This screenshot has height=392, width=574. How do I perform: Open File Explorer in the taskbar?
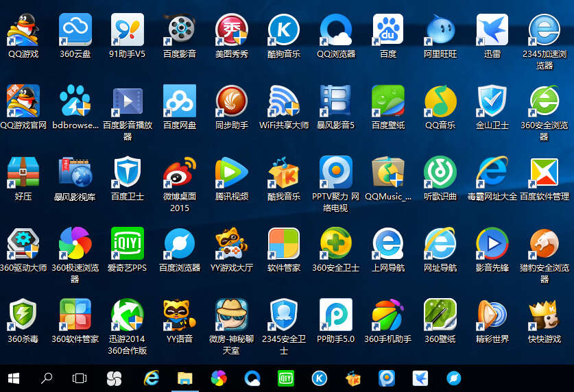coord(185,378)
